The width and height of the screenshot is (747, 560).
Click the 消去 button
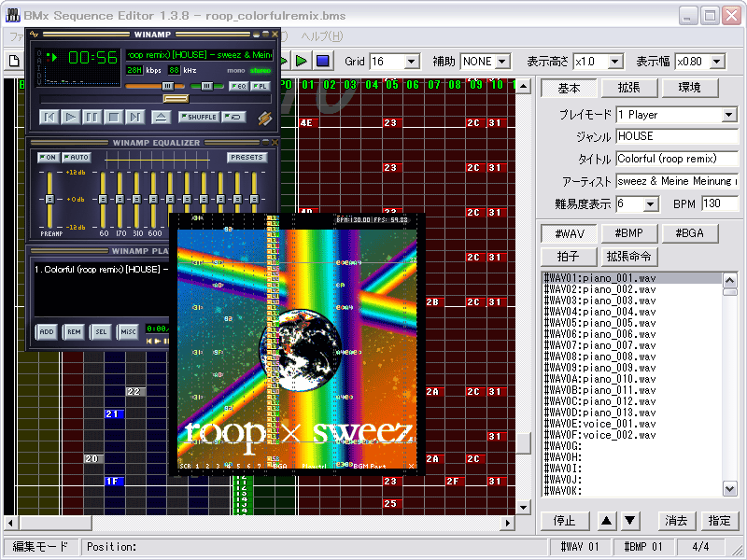[676, 521]
